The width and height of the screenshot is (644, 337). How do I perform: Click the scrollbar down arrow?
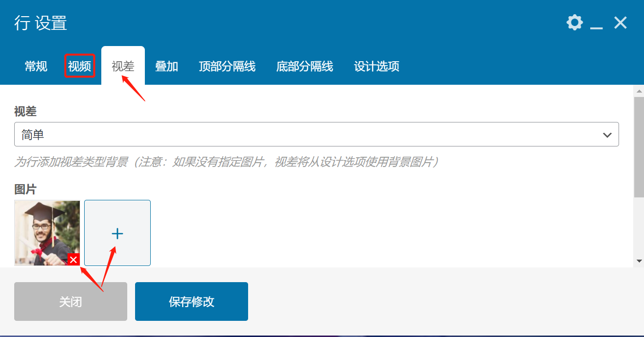point(639,261)
